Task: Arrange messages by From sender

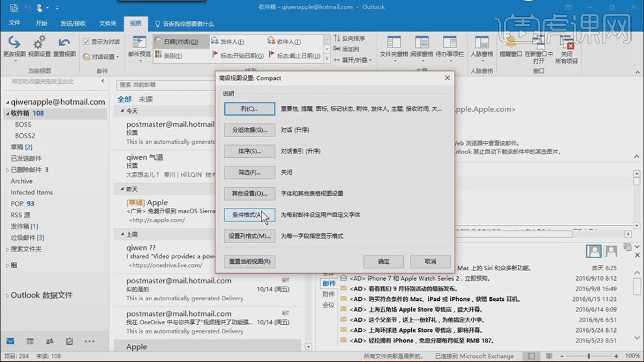Action: coord(228,42)
